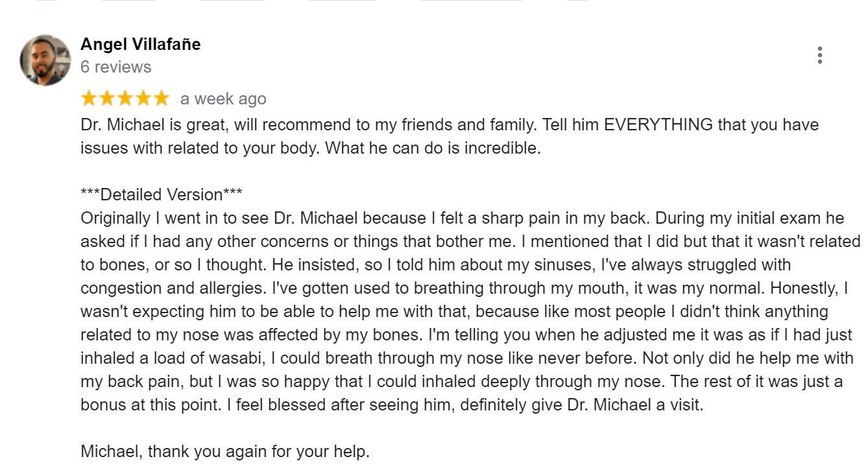Screen dimensions: 868x472
Task: Click the first yellow rating star
Action: click(x=89, y=99)
